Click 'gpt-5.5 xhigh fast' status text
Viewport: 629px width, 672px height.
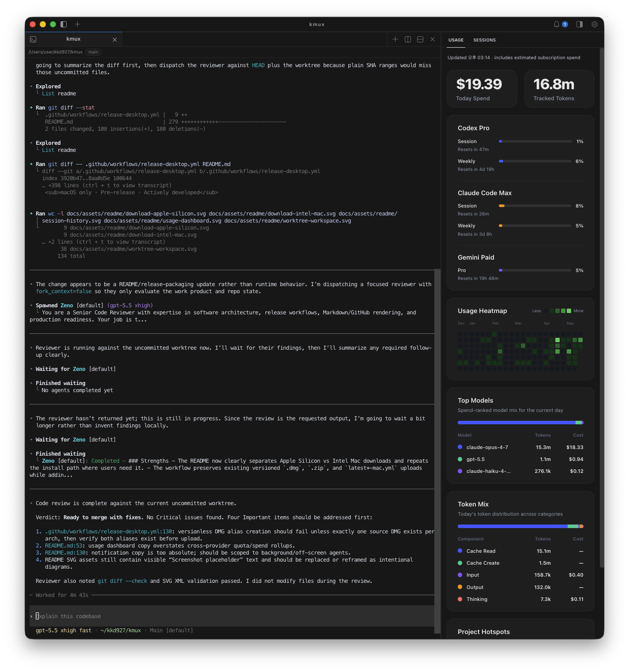64,630
